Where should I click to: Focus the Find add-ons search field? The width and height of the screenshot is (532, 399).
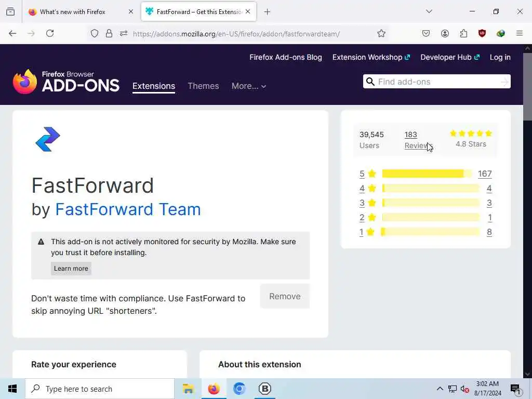(437, 82)
